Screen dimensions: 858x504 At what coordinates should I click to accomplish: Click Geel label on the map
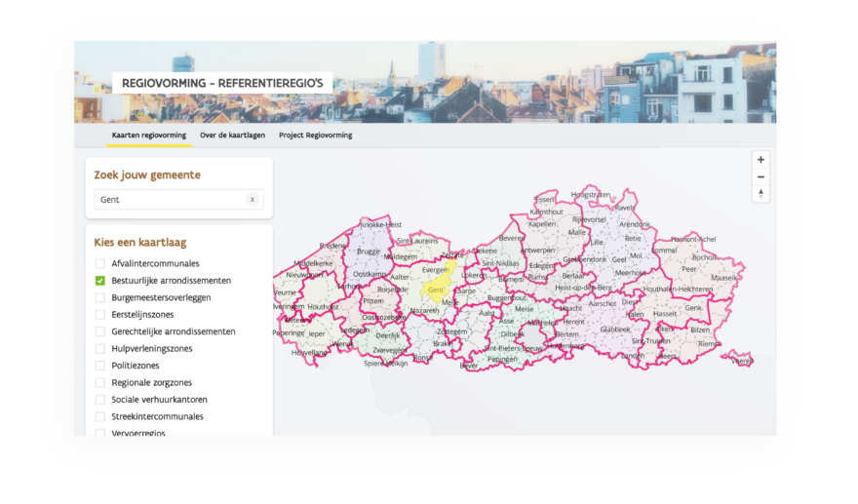click(619, 260)
